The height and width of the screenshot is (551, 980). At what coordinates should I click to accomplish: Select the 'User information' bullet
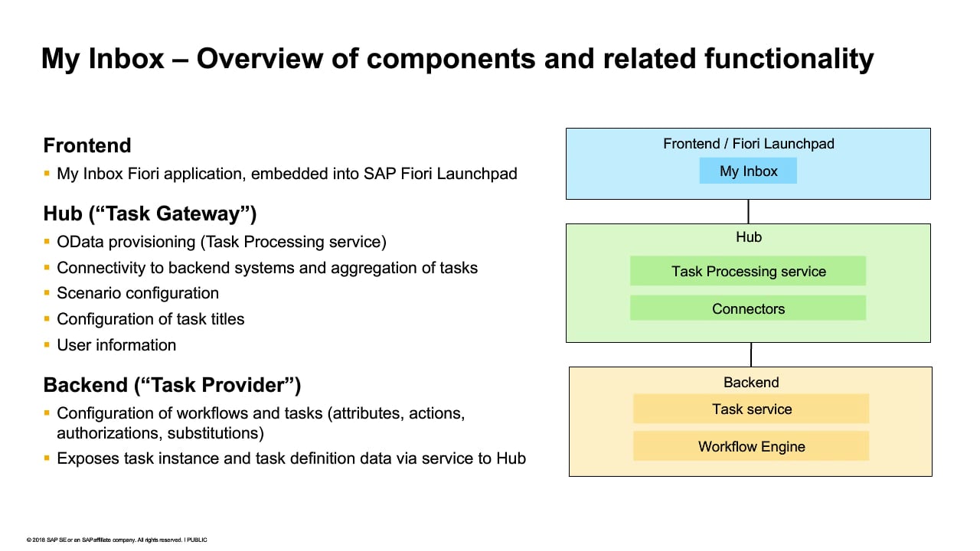pyautogui.click(x=116, y=345)
